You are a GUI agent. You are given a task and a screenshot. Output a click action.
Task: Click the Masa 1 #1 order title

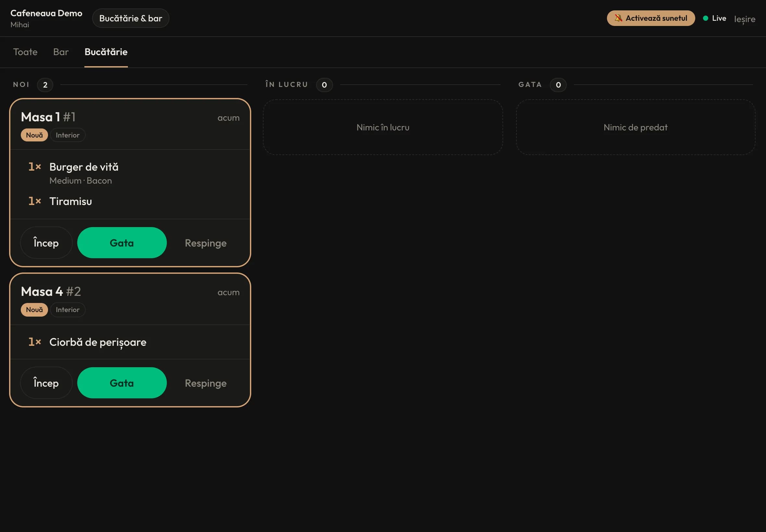coord(48,117)
